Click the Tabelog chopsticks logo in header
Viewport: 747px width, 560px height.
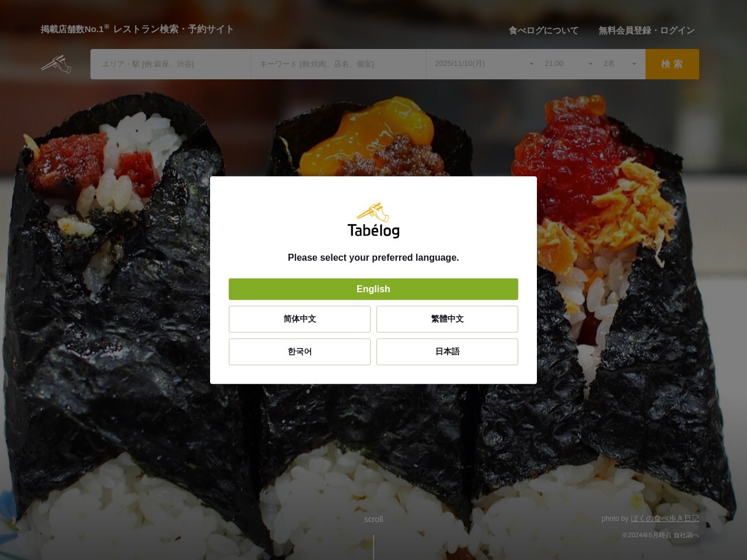(x=56, y=64)
